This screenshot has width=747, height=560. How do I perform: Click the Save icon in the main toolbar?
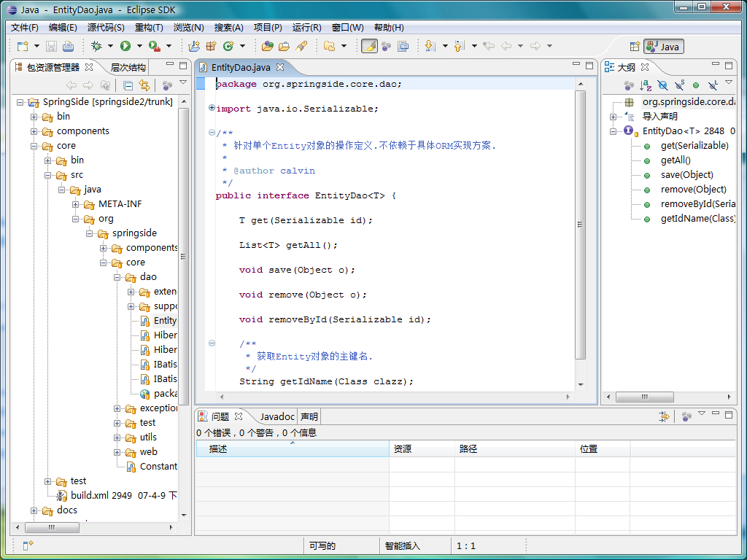point(51,46)
